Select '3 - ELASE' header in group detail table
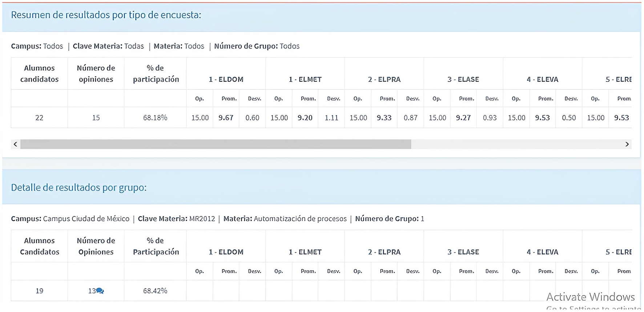Image resolution: width=644 pixels, height=312 pixels. (x=463, y=252)
